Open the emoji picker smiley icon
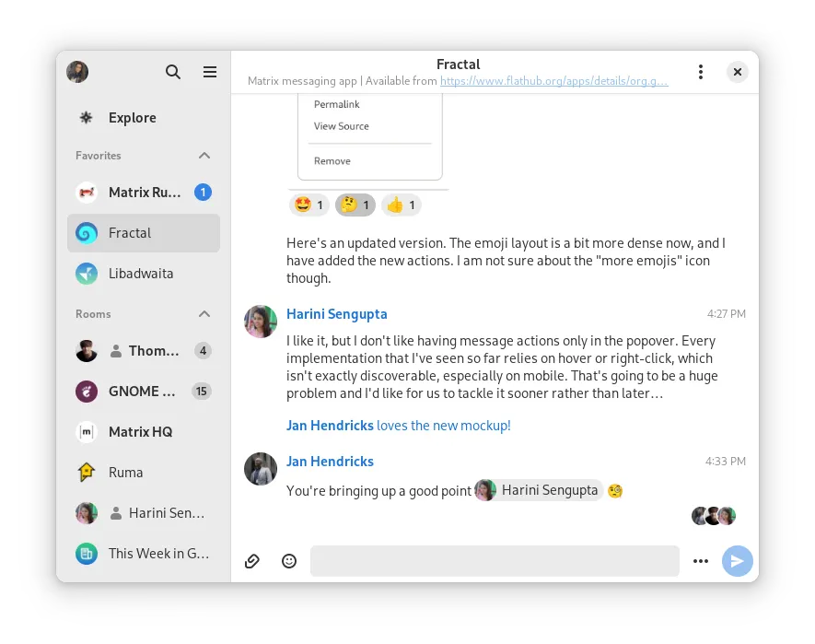 pyautogui.click(x=289, y=561)
